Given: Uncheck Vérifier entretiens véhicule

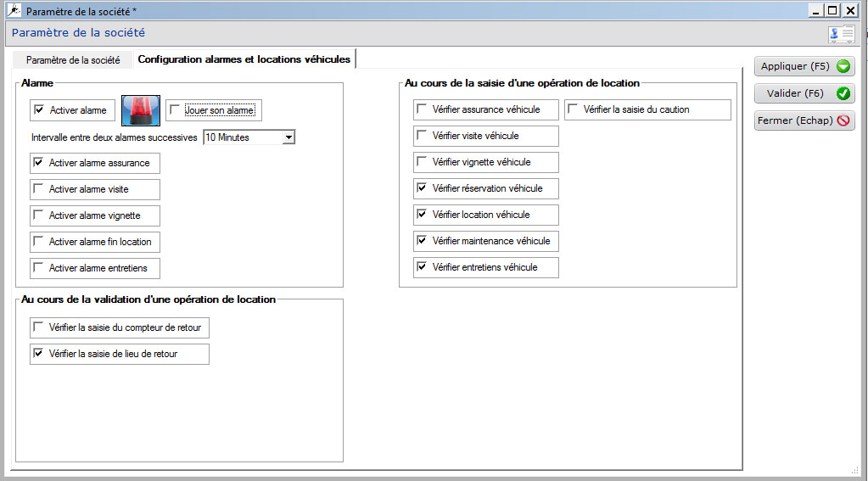Looking at the screenshot, I should pos(421,266).
